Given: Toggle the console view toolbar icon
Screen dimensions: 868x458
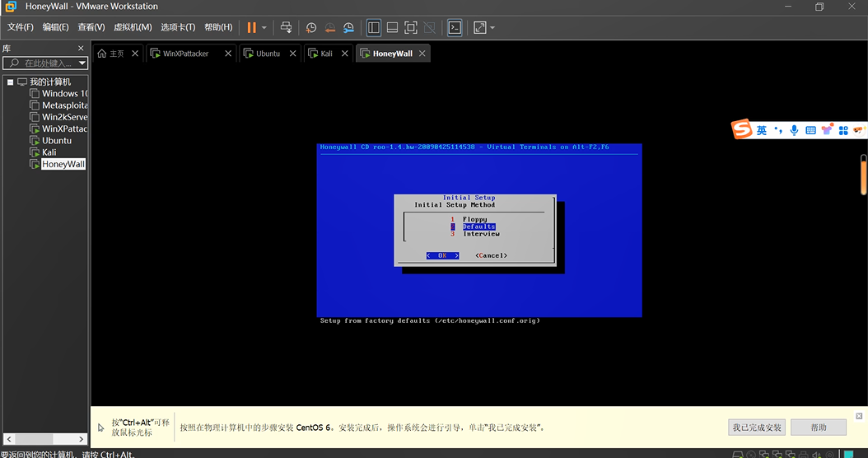Looking at the screenshot, I should (455, 28).
